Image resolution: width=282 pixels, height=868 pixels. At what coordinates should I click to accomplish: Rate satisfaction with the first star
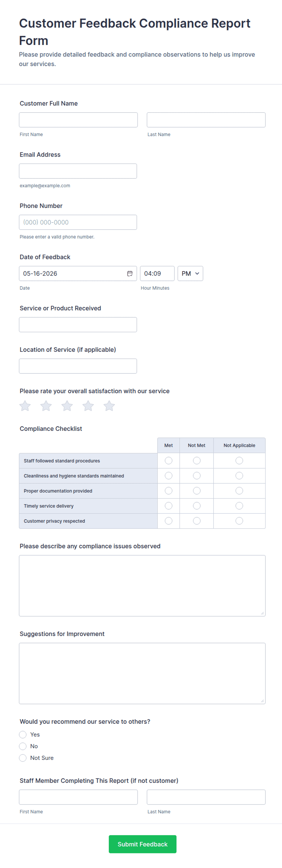[x=25, y=406]
